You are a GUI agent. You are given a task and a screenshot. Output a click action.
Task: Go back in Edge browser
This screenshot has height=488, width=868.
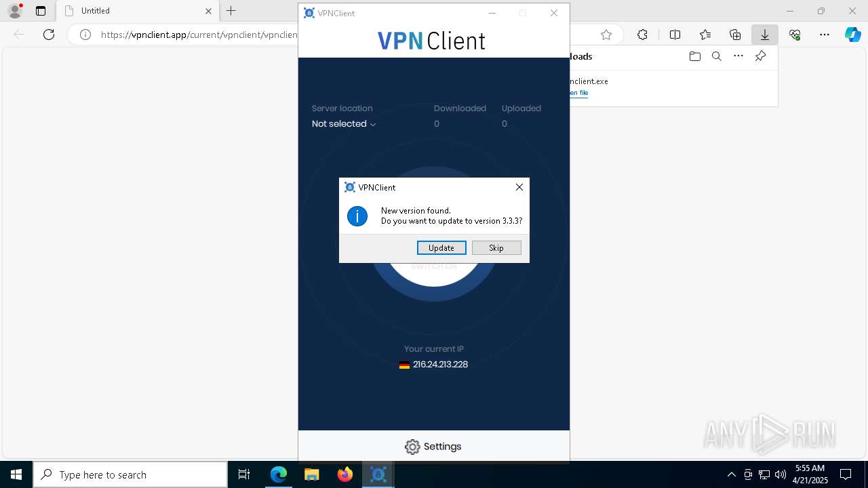[19, 35]
